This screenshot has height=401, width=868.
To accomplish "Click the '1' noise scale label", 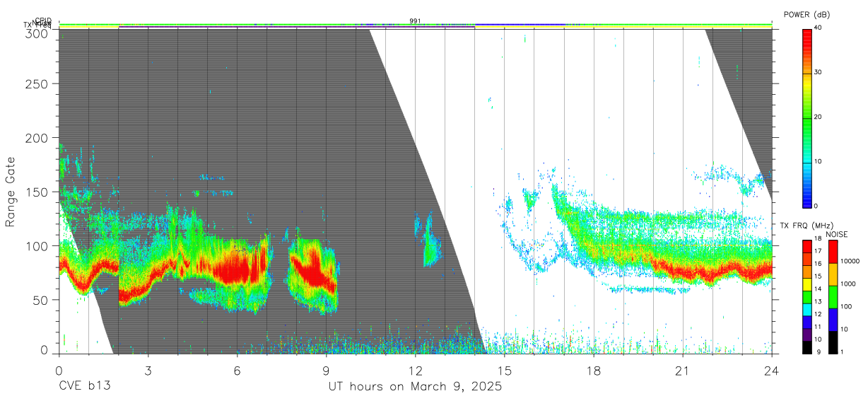I will pyautogui.click(x=842, y=352).
